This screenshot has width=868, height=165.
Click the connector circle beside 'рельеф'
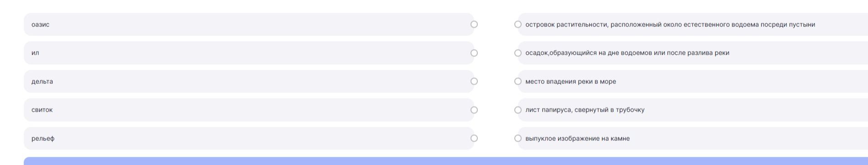coord(474,139)
